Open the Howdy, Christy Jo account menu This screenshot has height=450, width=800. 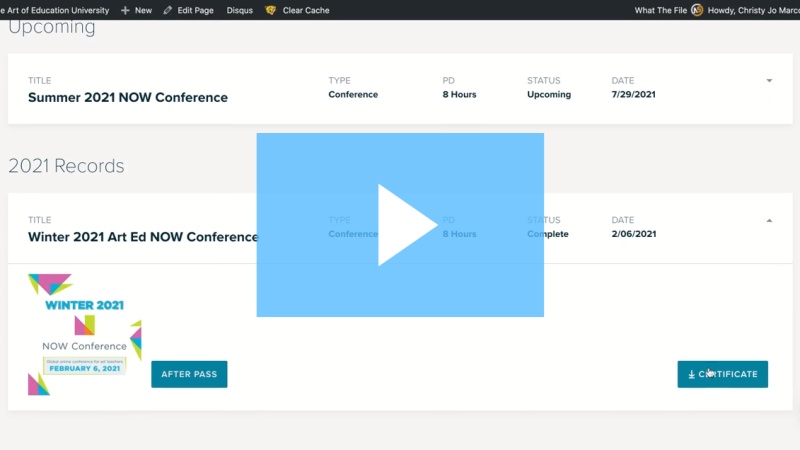[x=754, y=10]
